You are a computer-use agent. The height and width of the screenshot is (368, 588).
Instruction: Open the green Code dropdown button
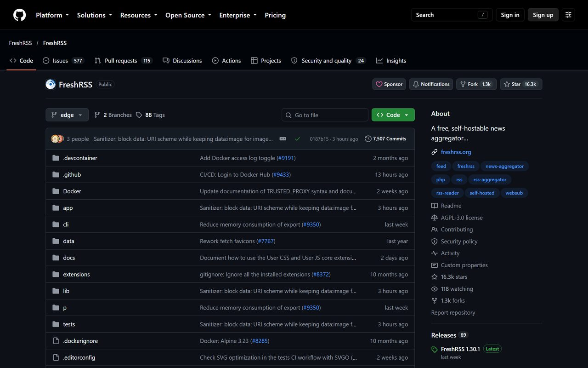click(x=393, y=115)
